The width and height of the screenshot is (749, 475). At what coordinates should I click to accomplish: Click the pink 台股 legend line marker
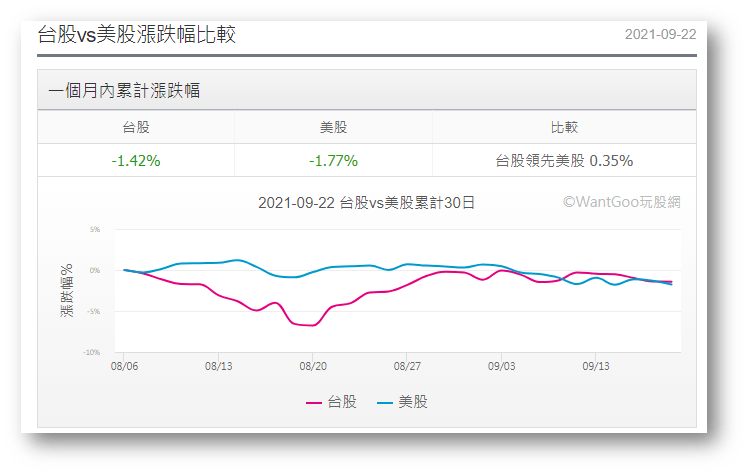tap(313, 403)
